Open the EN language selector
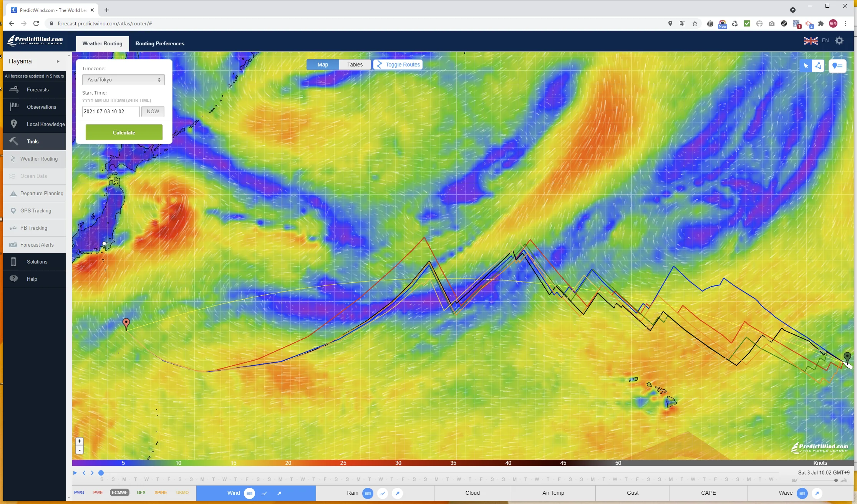Viewport: 857px width, 504px height. (825, 40)
